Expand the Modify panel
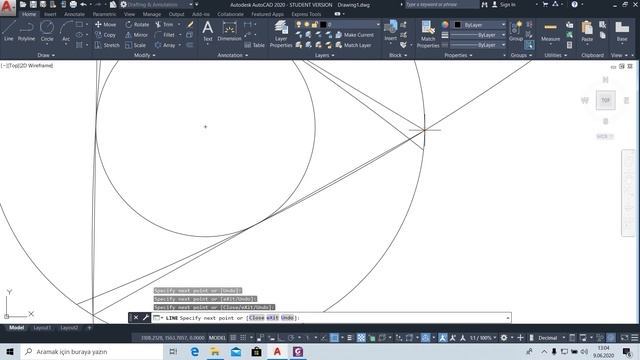Viewport: 640px width, 360px height. (144, 55)
